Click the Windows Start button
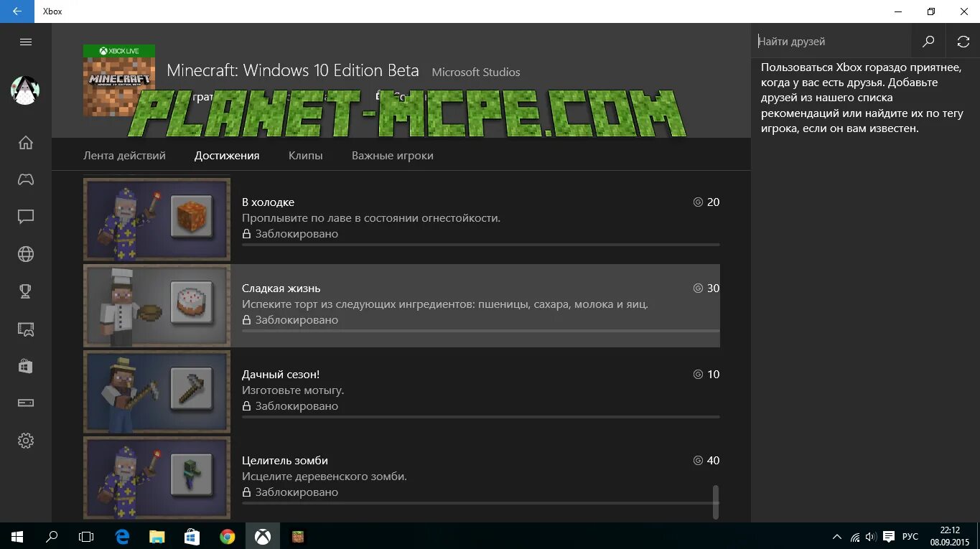Viewport: 980px width, 549px height. pos(17,536)
